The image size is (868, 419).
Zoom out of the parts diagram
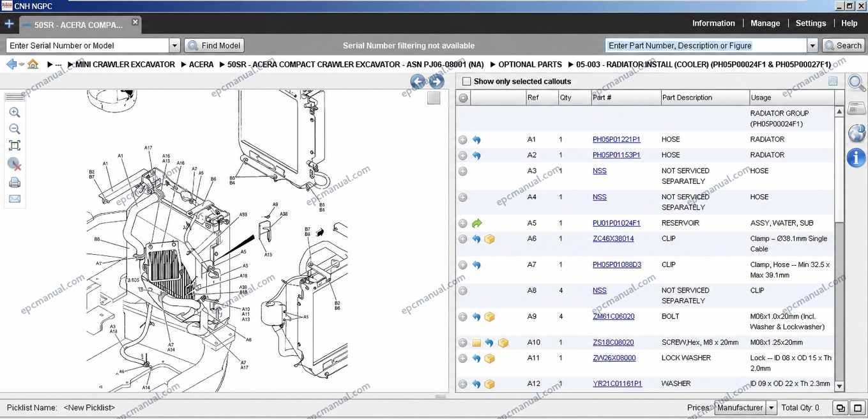tap(15, 129)
